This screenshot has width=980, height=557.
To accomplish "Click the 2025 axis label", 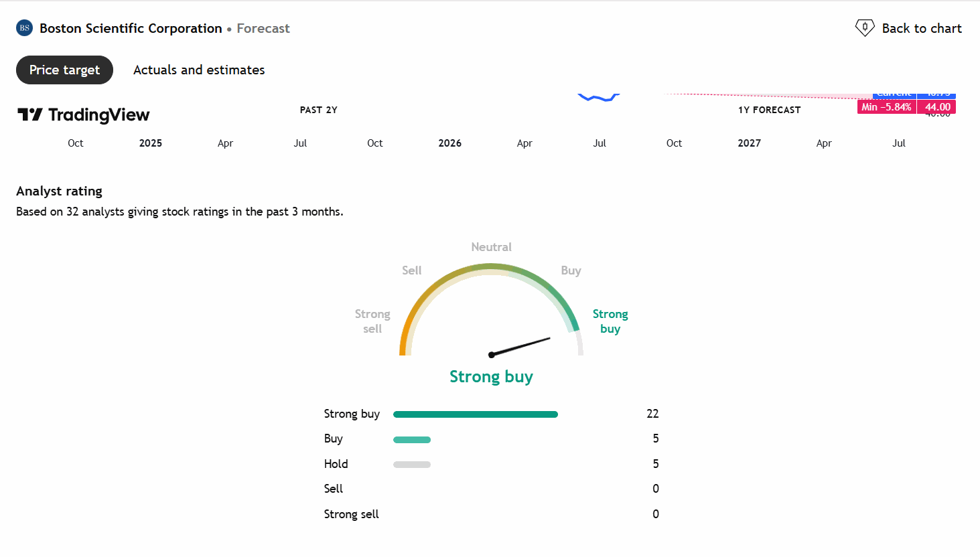I will tap(151, 143).
